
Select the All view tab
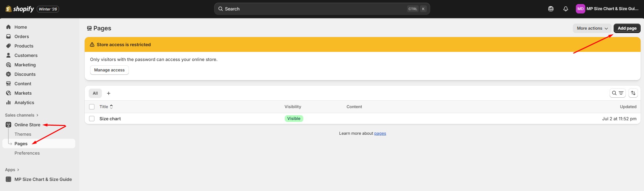pos(95,93)
